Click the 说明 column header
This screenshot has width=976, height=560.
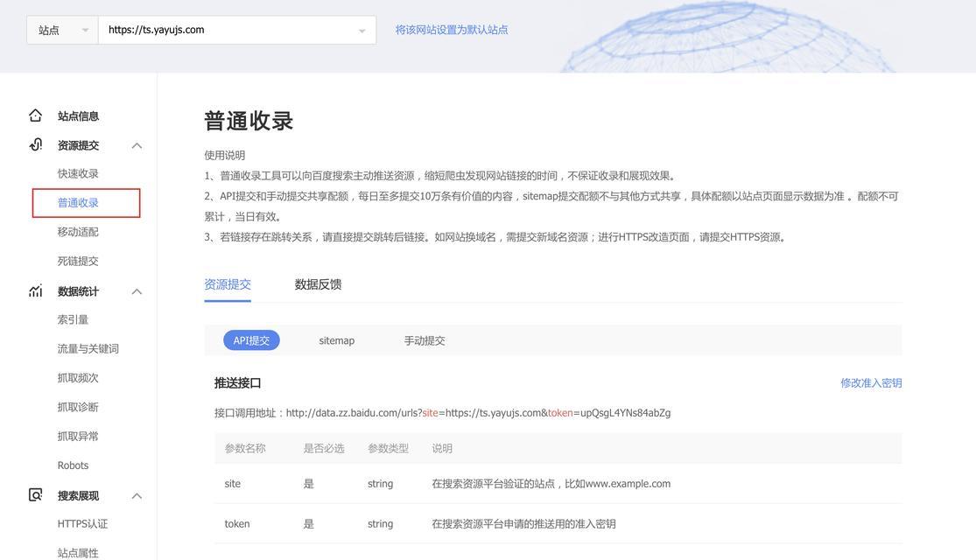click(442, 448)
